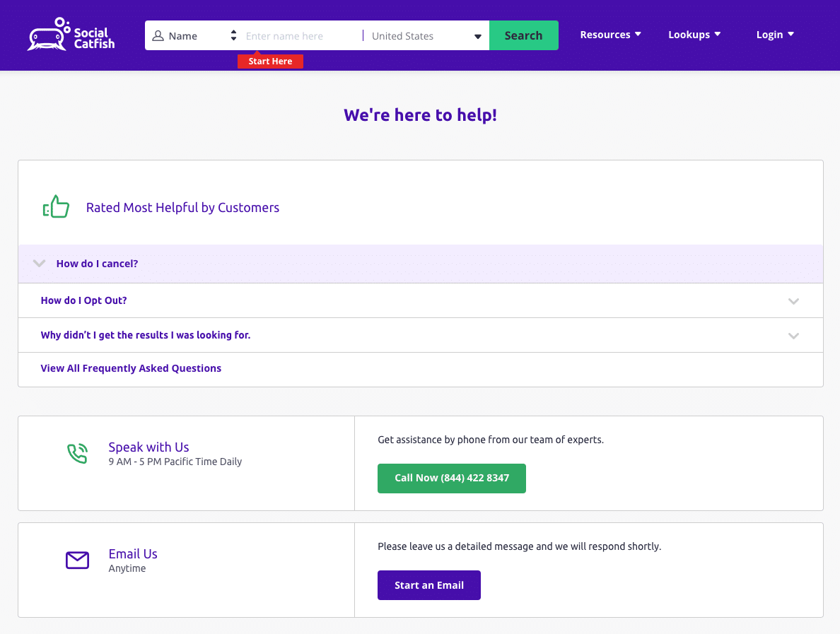Image resolution: width=840 pixels, height=634 pixels.
Task: Click the green phone icon
Action: (77, 453)
